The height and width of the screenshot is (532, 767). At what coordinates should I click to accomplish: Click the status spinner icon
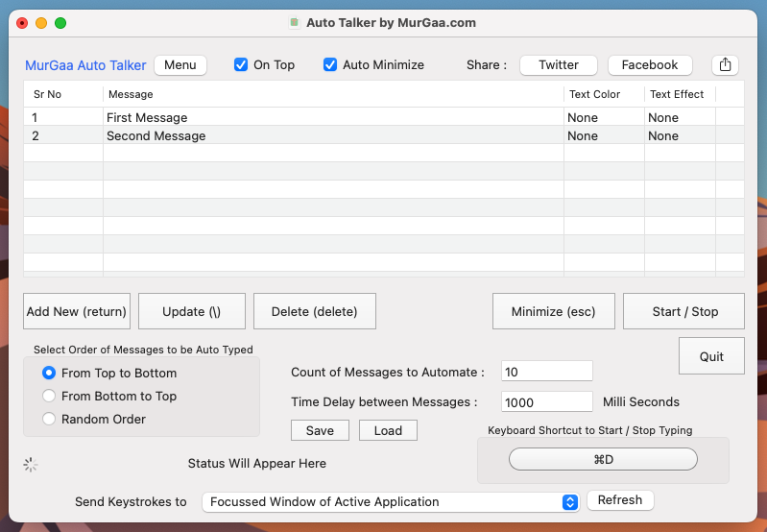(x=31, y=465)
